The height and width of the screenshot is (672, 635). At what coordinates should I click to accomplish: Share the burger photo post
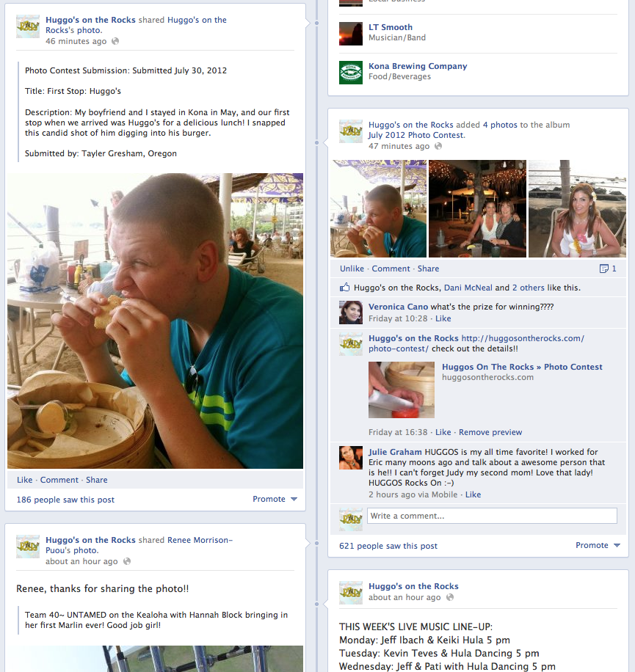pyautogui.click(x=96, y=480)
